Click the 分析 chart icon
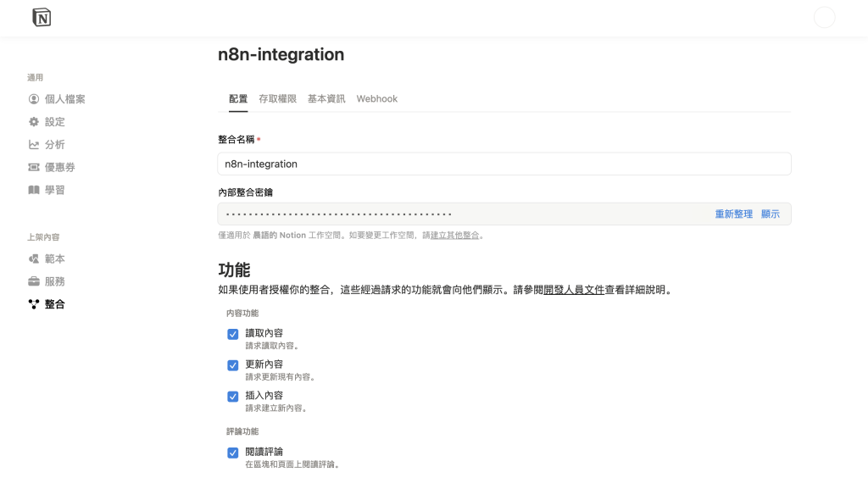The width and height of the screenshot is (868, 478). point(34,144)
